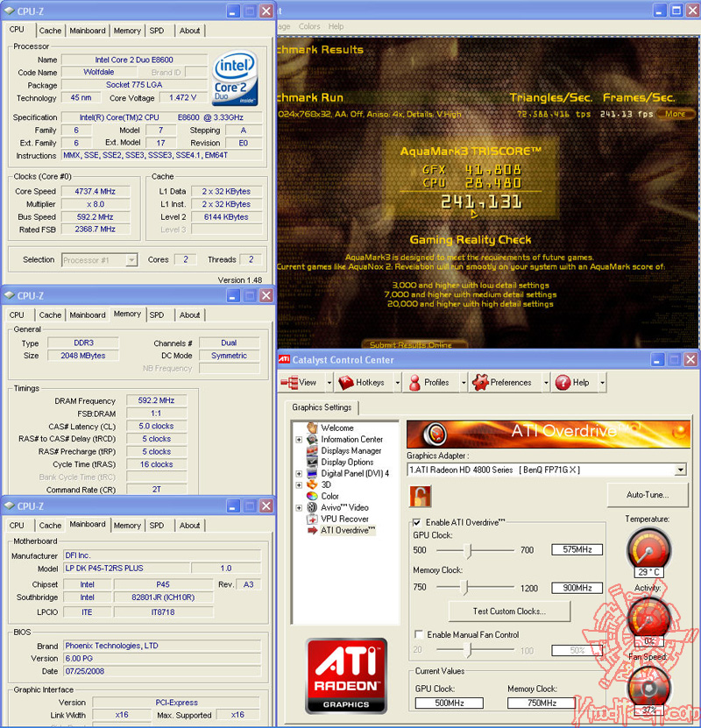701x728 pixels.
Task: Open Help menu in the AquaMark window
Action: (x=336, y=26)
